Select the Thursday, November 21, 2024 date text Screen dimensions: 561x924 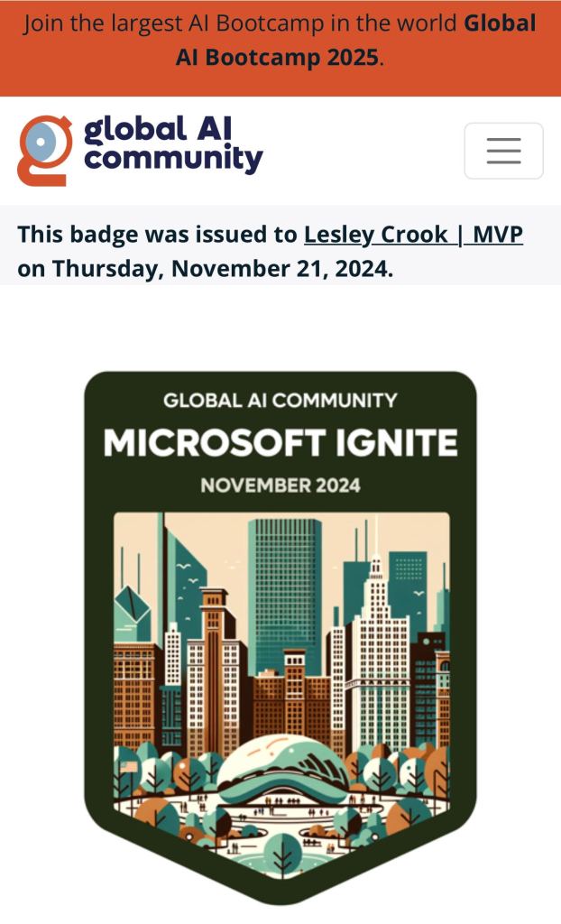coord(222,269)
